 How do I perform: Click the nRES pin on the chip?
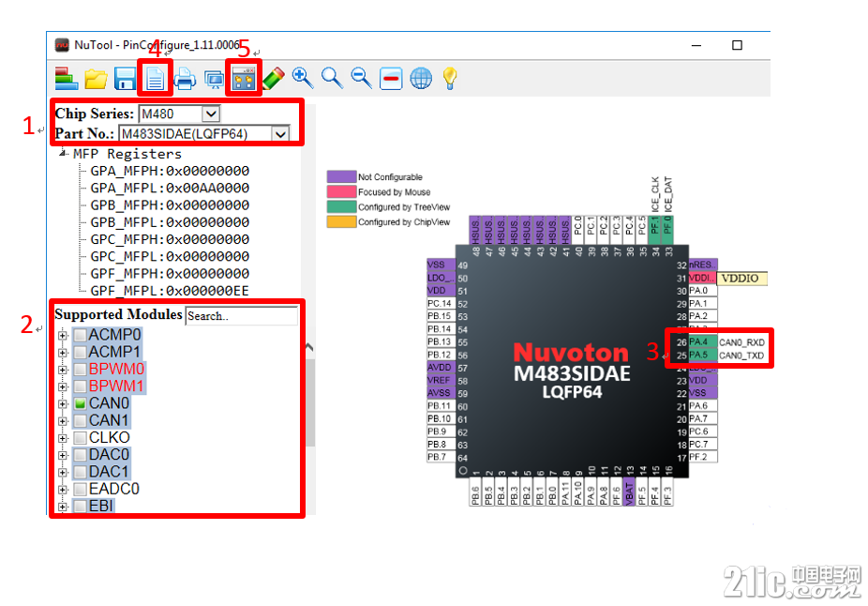click(703, 265)
